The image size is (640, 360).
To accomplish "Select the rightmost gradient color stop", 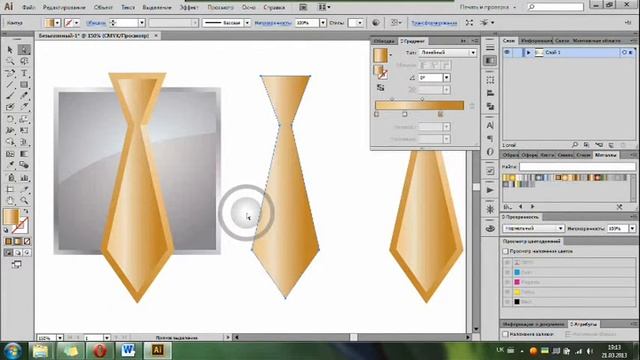I will pyautogui.click(x=440, y=115).
